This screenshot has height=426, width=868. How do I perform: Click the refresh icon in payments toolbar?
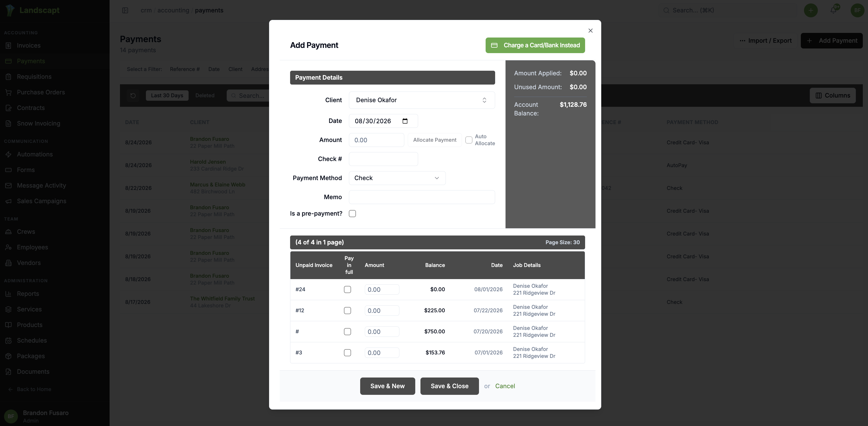(133, 96)
